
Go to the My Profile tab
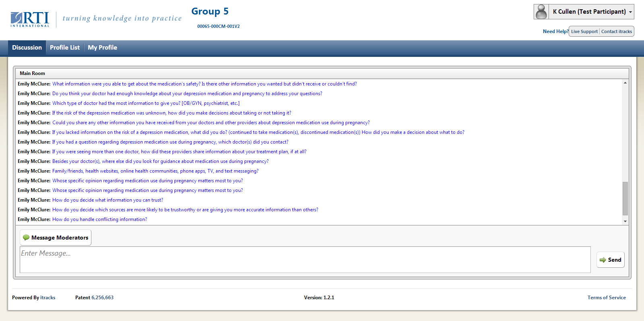[102, 48]
